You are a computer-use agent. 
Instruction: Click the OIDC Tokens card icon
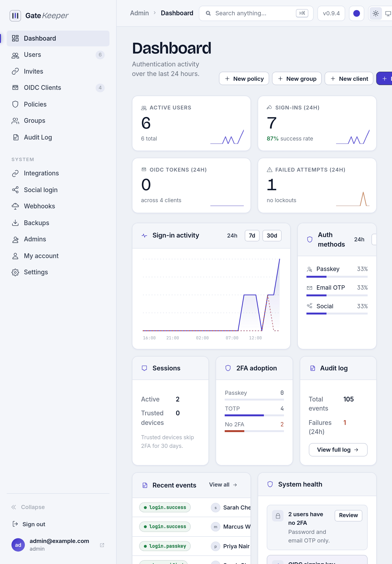pos(144,170)
